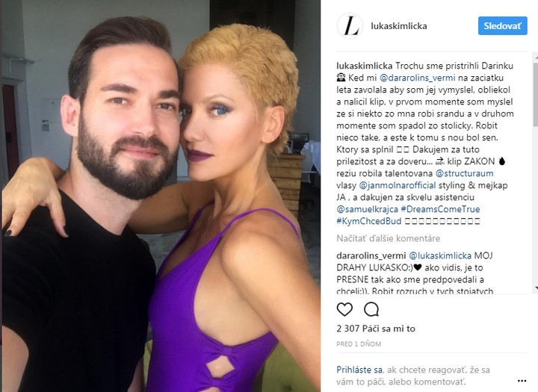This screenshot has height=392, width=538.
Task: Open the @samuelkrajca mention
Action: (x=367, y=209)
